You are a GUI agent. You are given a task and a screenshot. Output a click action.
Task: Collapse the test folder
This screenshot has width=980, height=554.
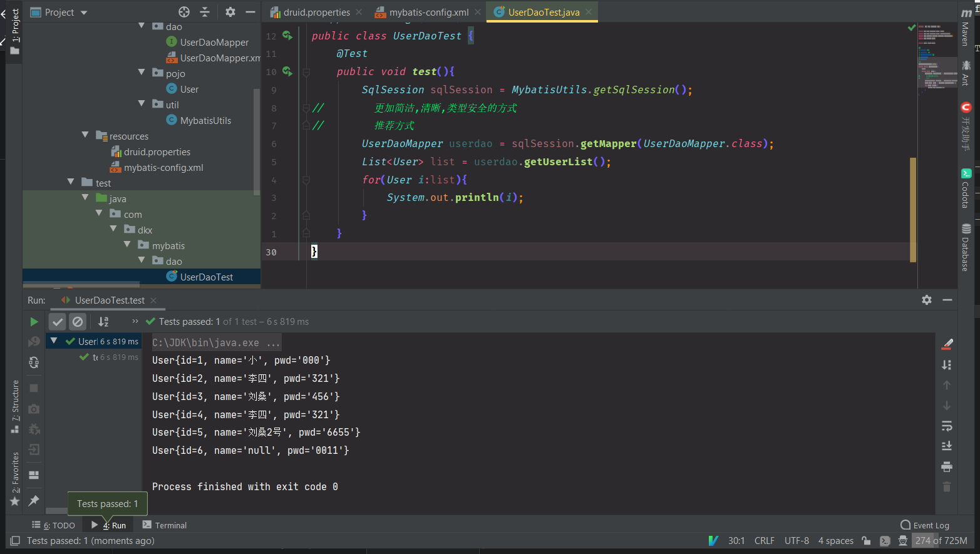71,182
